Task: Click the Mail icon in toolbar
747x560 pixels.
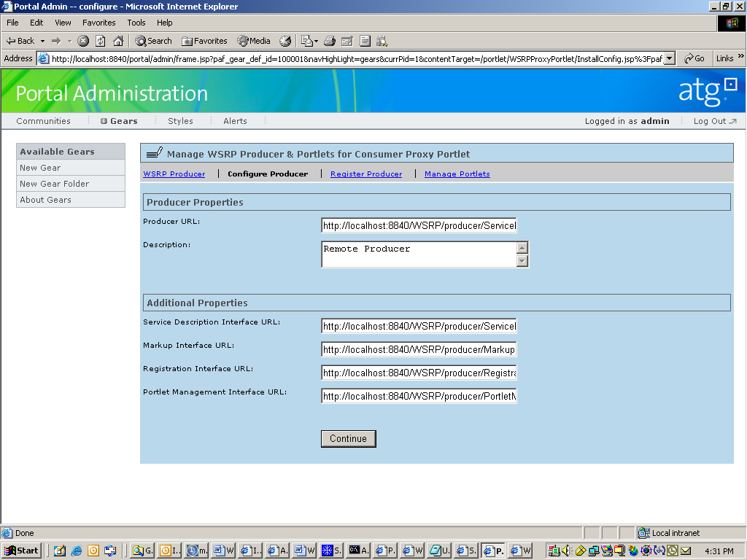Action: pos(309,41)
